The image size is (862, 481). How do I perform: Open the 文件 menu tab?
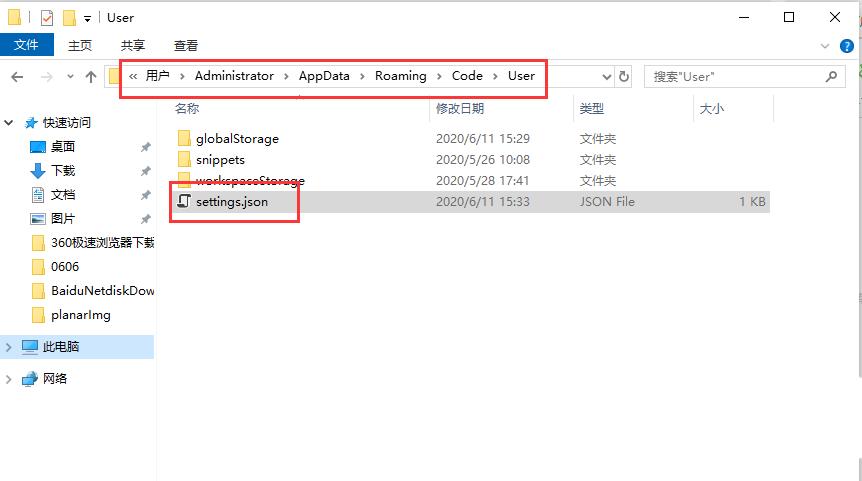(26, 45)
